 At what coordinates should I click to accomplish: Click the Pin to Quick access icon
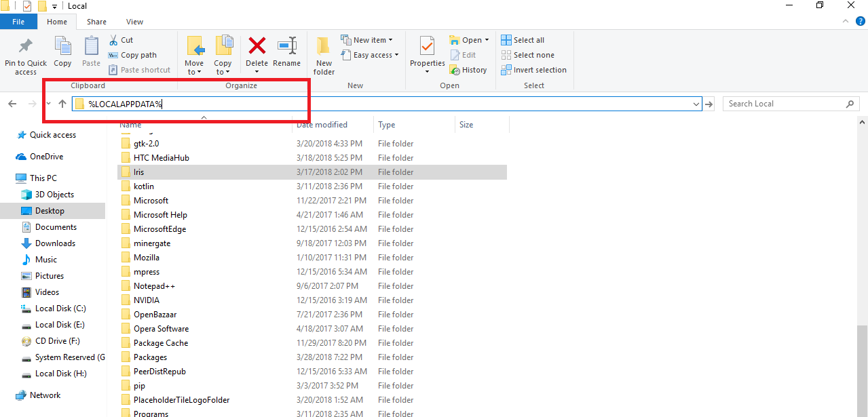(x=26, y=47)
